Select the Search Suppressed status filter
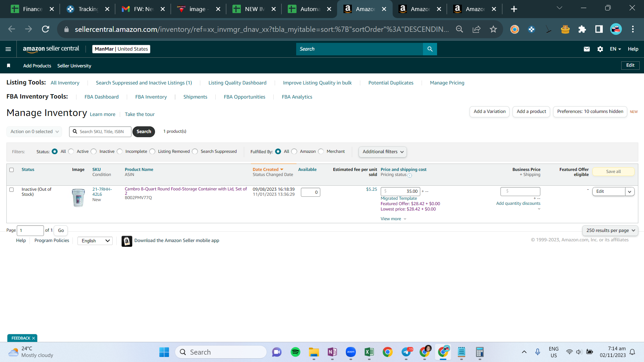Viewport: 644px width, 362px height. pyautogui.click(x=195, y=152)
